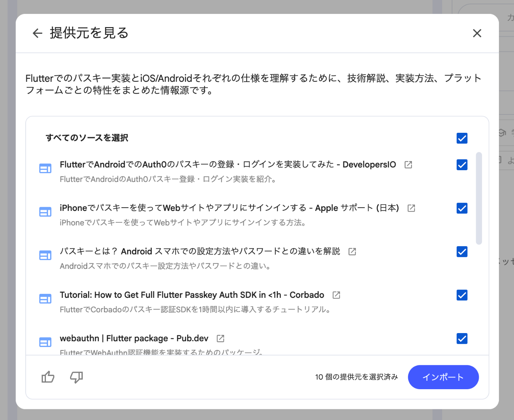Uncheck the DevelopersIO Auth0 source checkbox
Screen dimensions: 514x420
pos(462,165)
